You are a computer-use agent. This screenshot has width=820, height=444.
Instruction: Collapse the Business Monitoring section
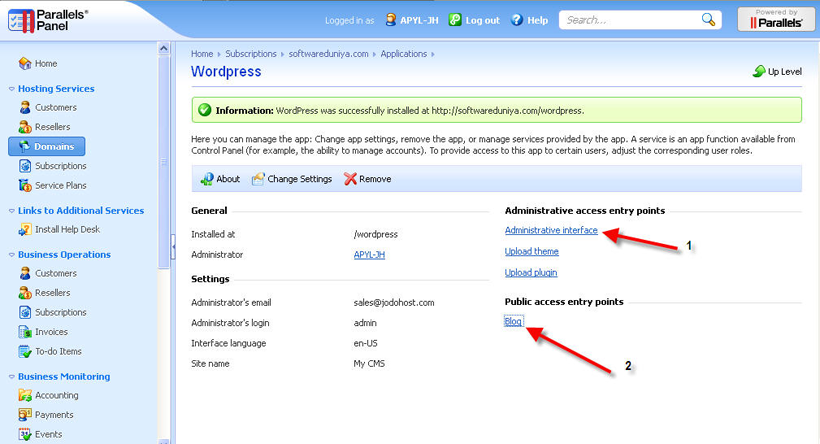12,377
